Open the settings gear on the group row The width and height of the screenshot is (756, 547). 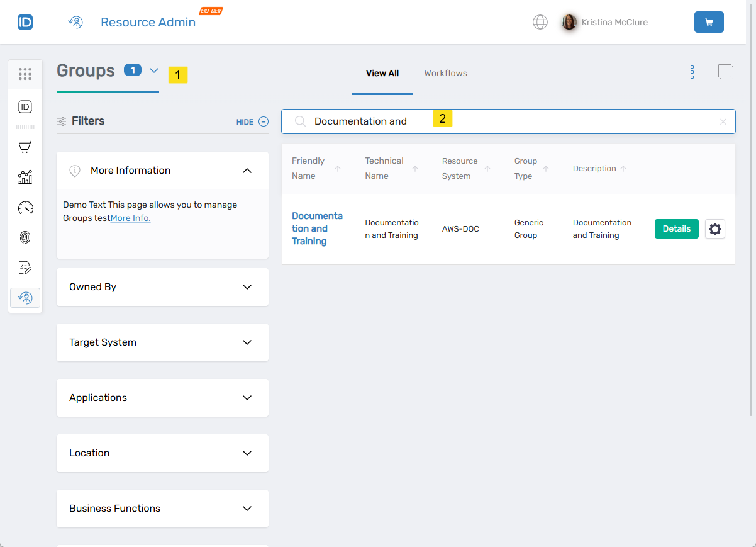714,228
